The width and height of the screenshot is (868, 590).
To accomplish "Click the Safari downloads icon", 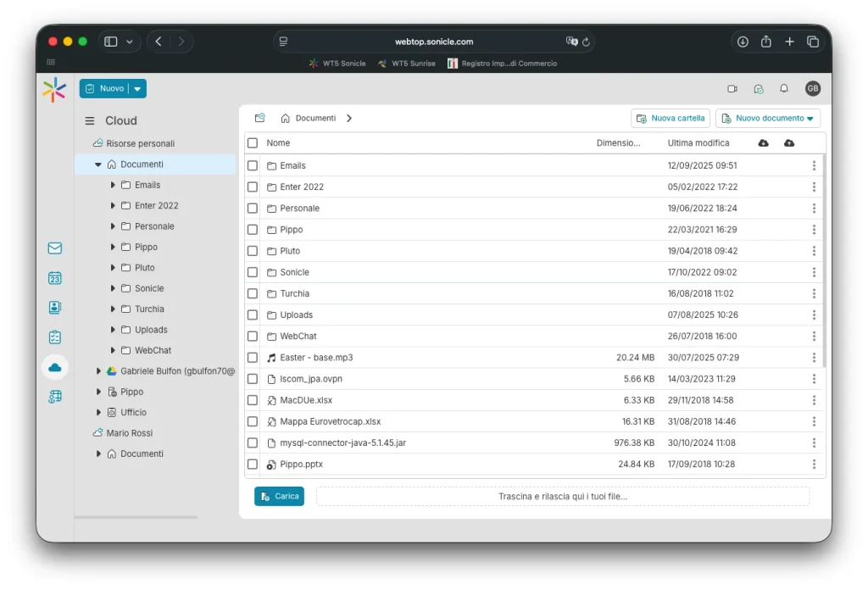I will 743,42.
